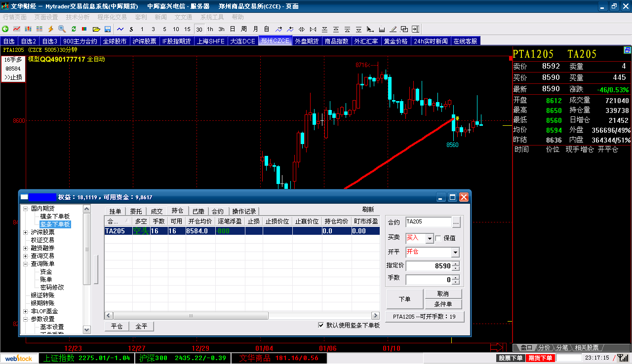Toggle the 保值 checkbox
632x364 pixels.
[x=438, y=238]
